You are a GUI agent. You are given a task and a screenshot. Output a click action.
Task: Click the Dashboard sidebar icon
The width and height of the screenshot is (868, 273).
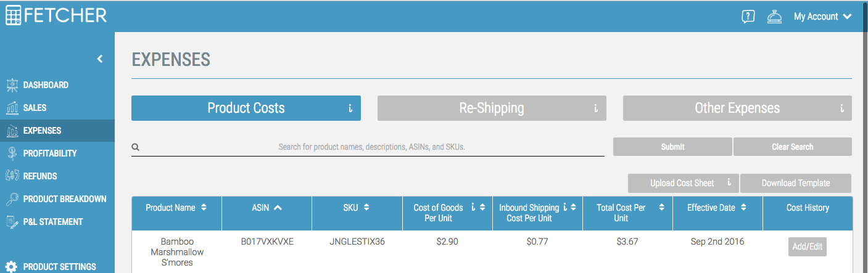[12, 85]
